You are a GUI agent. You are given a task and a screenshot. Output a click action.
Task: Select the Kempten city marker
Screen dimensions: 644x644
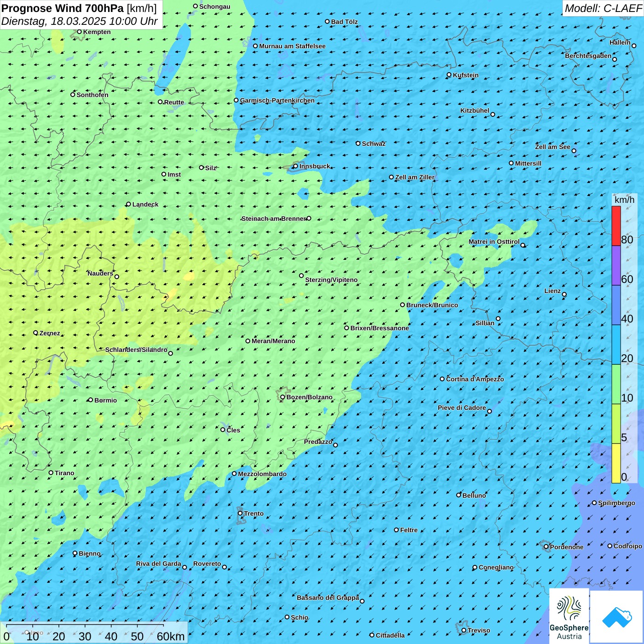(79, 32)
